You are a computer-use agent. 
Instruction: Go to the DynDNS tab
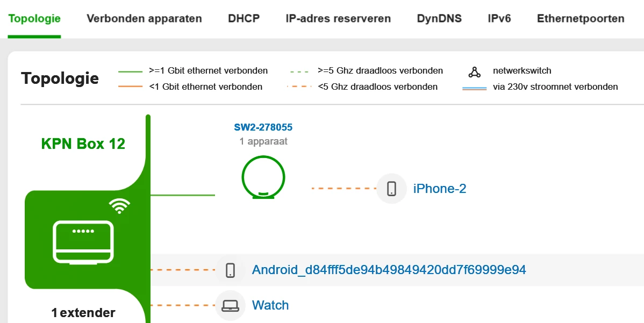439,18
